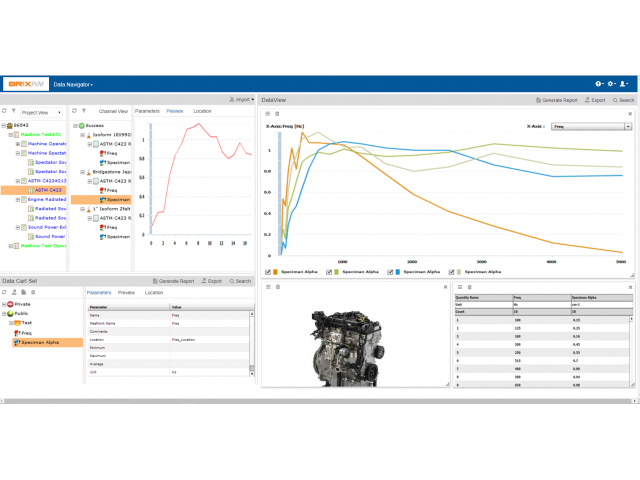Click the list icon above engine image
This screenshot has width=640, height=480.
tap(267, 287)
